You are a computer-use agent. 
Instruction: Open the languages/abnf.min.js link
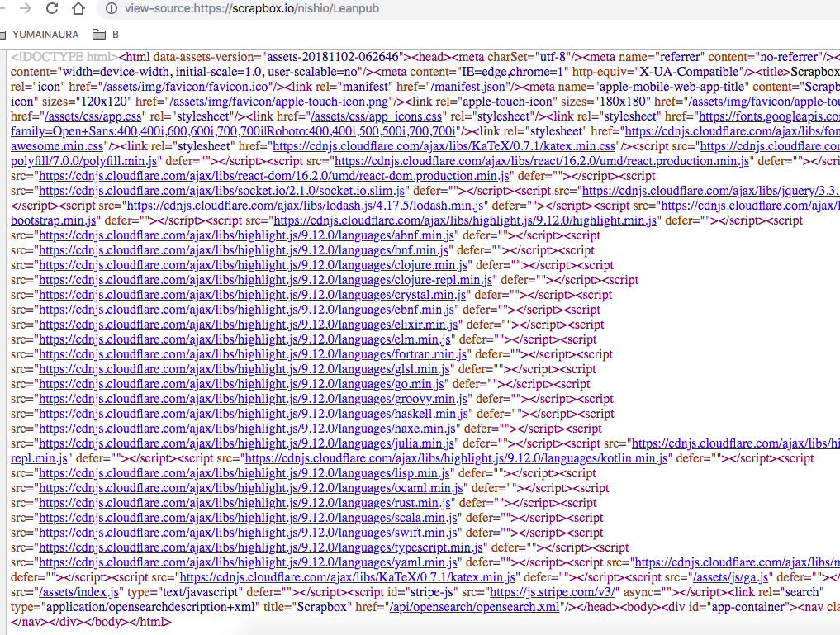pos(246,235)
